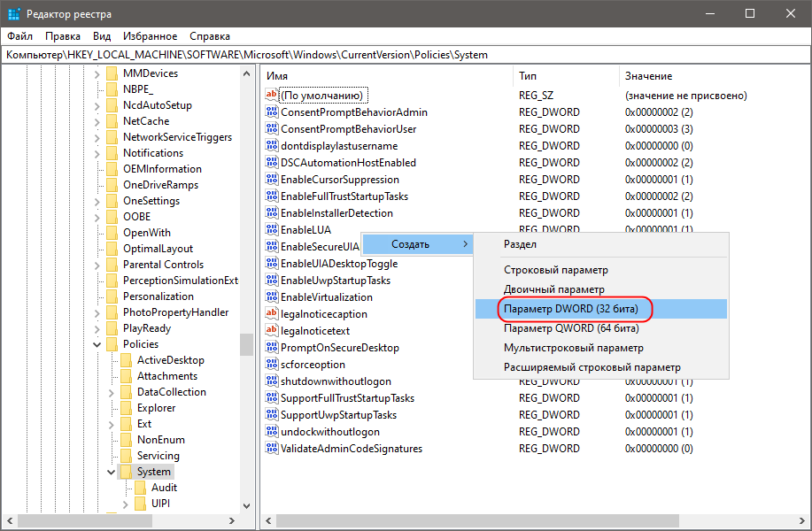Click the EnableFullTrustStartupTasks value icon
This screenshot has width=812, height=531.
[271, 196]
